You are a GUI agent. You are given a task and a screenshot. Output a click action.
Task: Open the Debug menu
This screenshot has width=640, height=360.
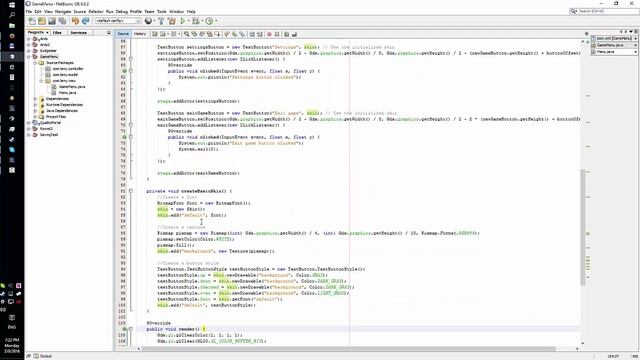pyautogui.click(x=122, y=11)
